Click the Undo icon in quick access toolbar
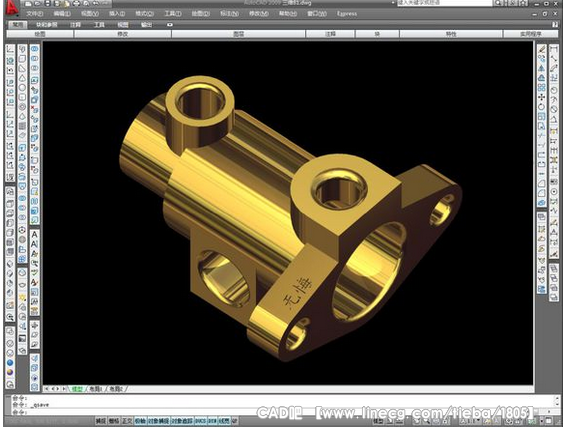The height and width of the screenshot is (430, 563). tap(96, 4)
